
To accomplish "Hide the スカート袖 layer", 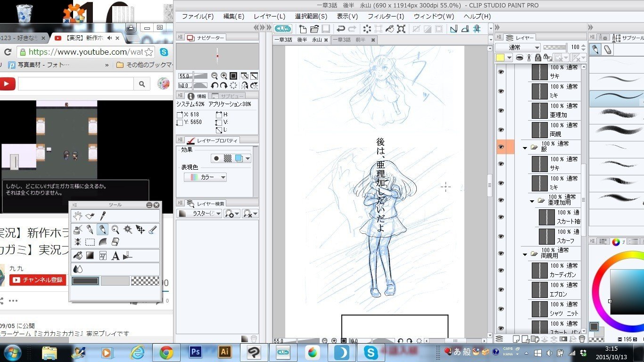I will (501, 217).
